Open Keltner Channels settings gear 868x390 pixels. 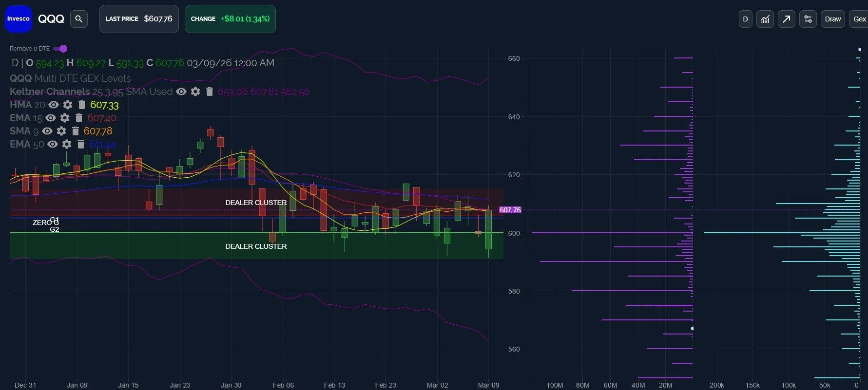pyautogui.click(x=195, y=92)
